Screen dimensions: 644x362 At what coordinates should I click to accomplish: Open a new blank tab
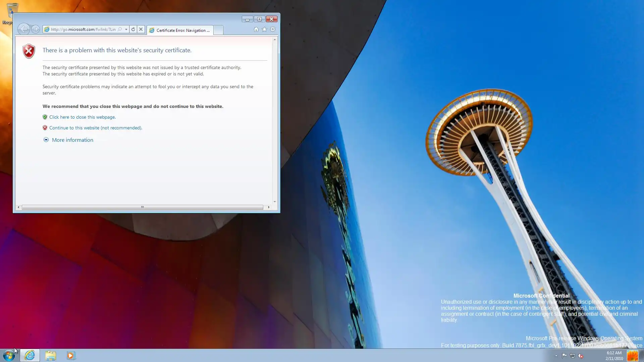coord(218,30)
